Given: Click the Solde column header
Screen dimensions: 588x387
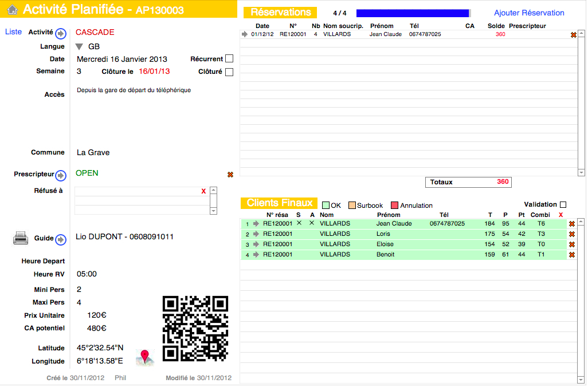Looking at the screenshot, I should tap(496, 26).
